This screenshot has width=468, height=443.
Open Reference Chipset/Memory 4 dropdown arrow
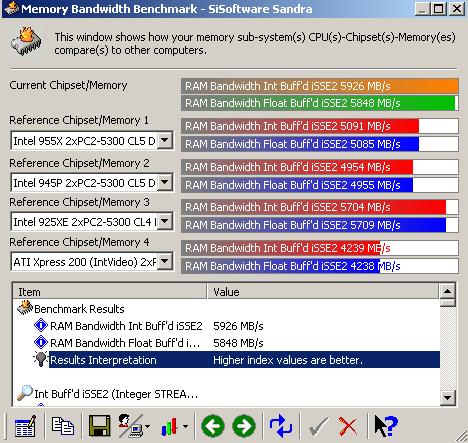point(165,261)
